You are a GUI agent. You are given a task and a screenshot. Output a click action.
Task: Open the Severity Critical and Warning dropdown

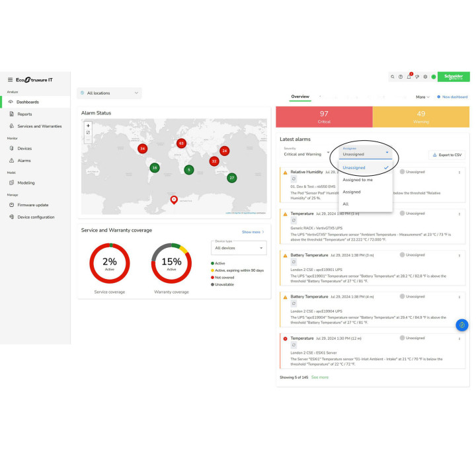click(x=306, y=152)
